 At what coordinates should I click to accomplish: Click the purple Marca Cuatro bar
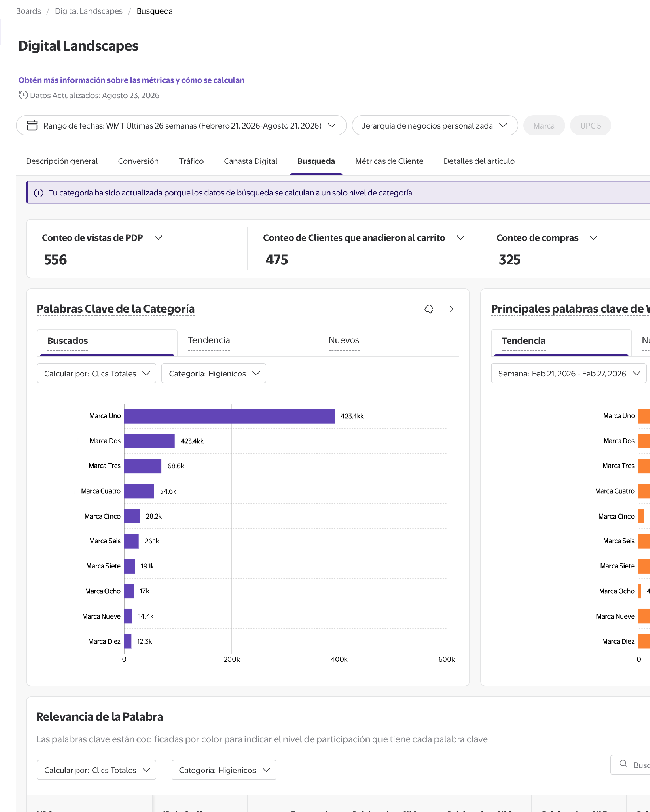coord(139,491)
